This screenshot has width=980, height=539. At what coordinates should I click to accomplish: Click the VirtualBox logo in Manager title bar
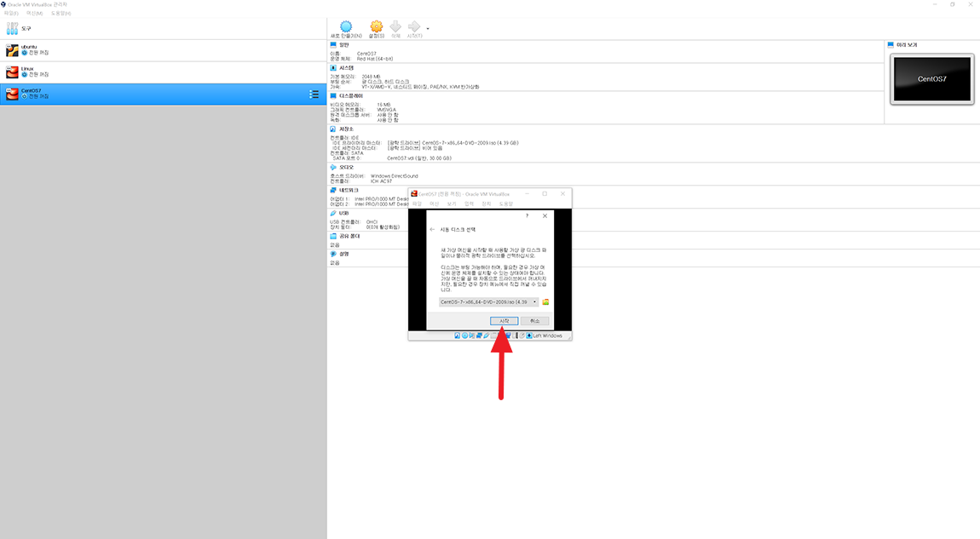[x=3, y=4]
